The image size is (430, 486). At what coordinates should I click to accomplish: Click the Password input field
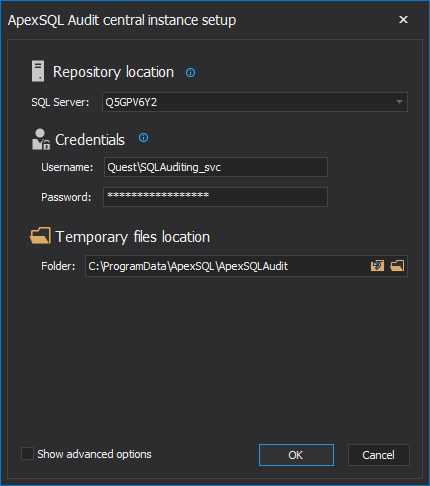click(215, 197)
